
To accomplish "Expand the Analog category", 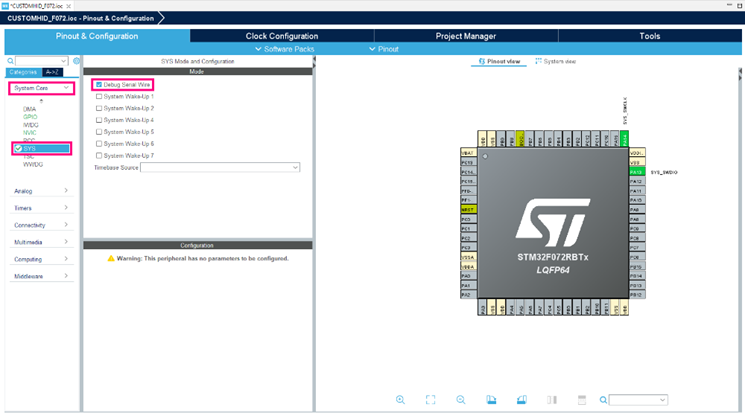I will pyautogui.click(x=41, y=191).
